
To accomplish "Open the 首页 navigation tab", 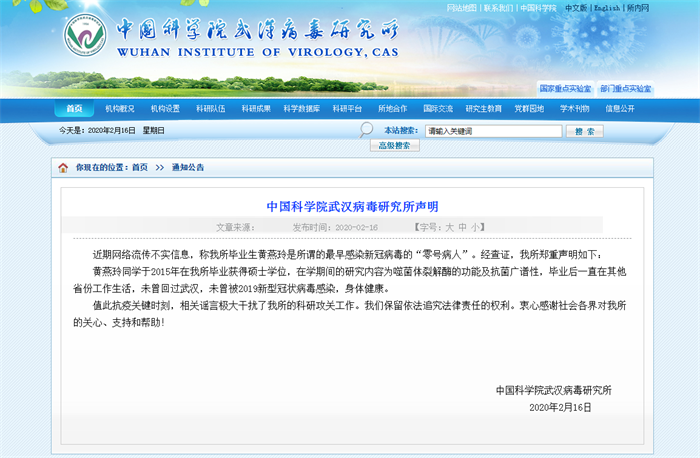I will [75, 108].
